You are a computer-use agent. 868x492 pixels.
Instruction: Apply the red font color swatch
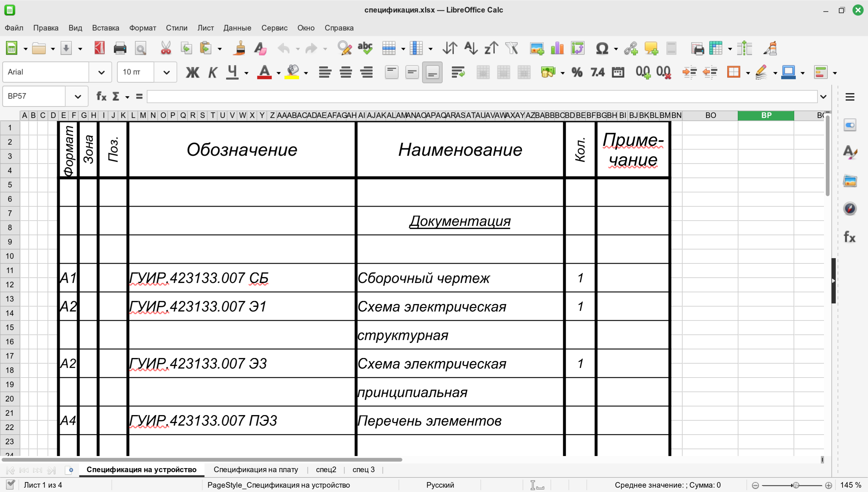[x=264, y=72]
